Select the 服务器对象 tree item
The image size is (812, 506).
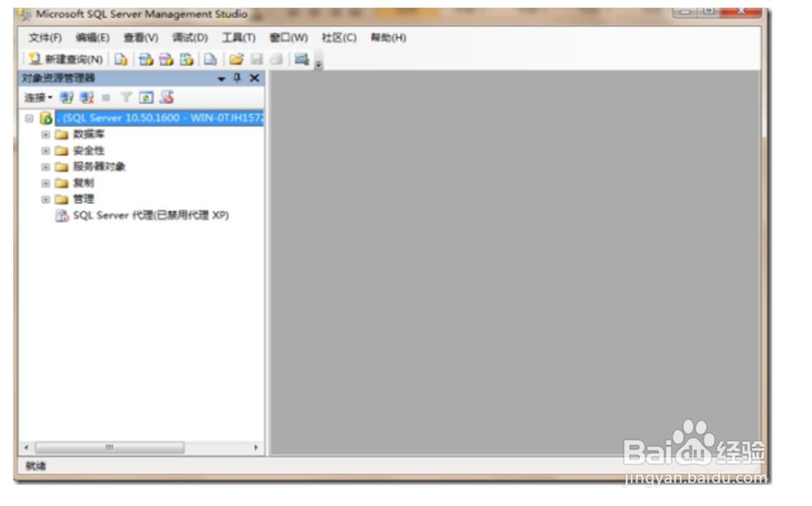point(99,167)
